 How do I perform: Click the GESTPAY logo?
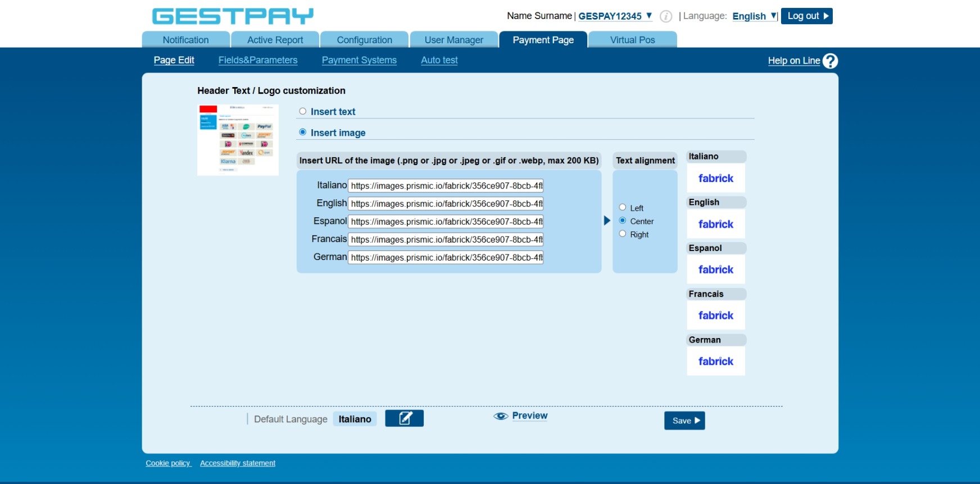pos(233,16)
